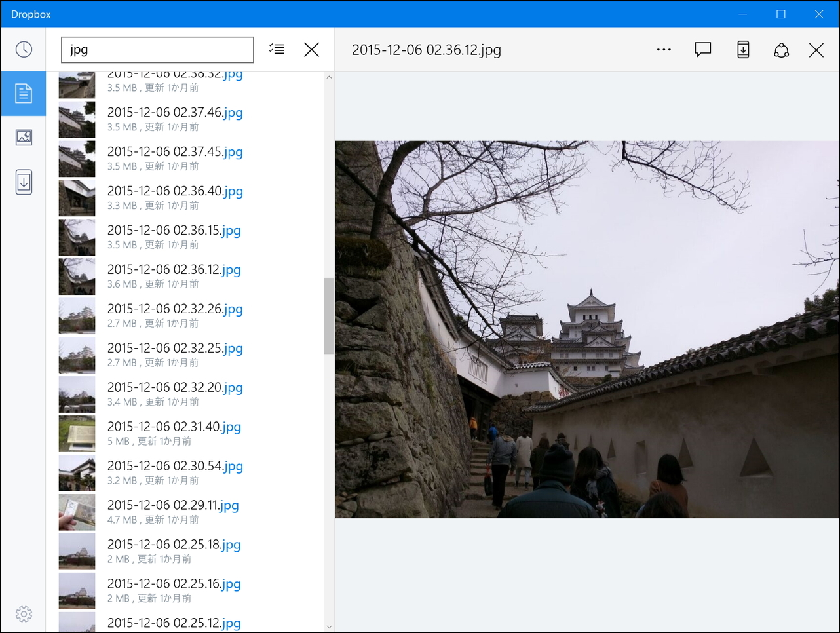Click the file list scrollbar thumb

click(x=329, y=316)
